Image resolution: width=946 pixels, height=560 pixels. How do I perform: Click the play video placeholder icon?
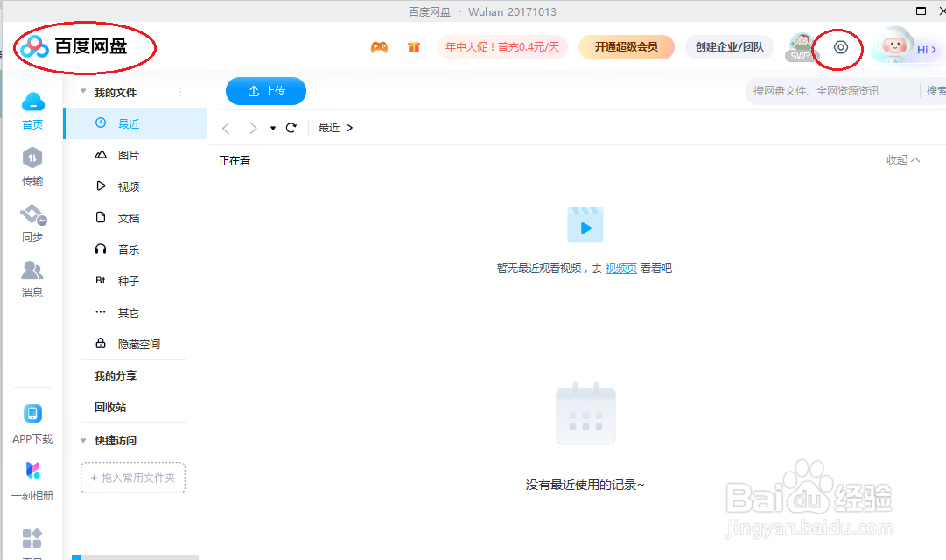tap(585, 225)
